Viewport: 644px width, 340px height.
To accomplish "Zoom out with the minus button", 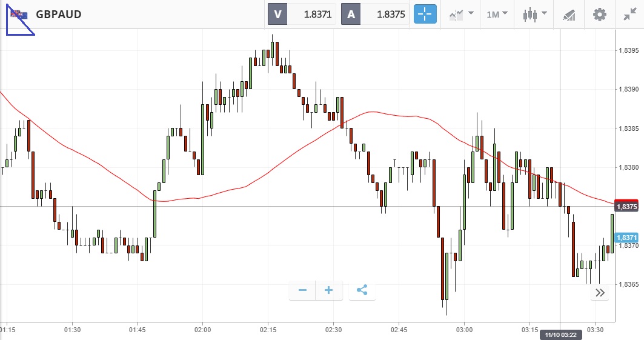I will [302, 290].
